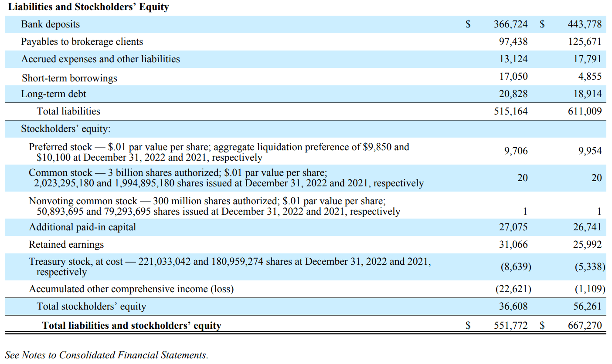This screenshot has height=364, width=612.
Task: Select the 'Long-term debt' row label
Action: (x=54, y=94)
